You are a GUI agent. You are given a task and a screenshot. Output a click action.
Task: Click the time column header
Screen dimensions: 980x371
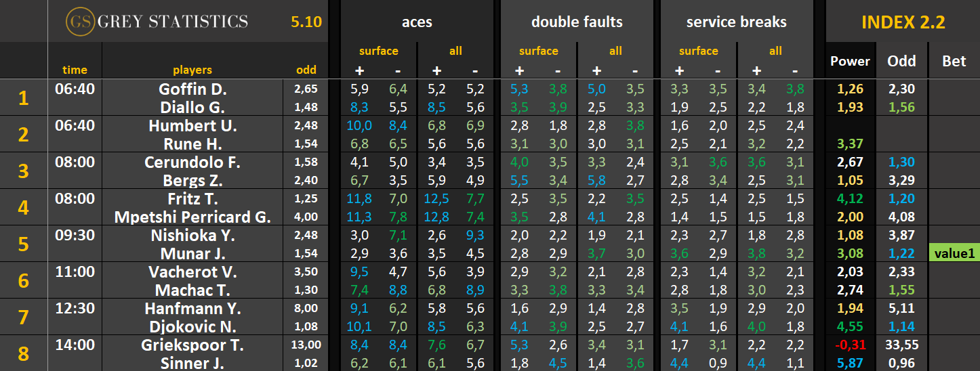pyautogui.click(x=75, y=70)
